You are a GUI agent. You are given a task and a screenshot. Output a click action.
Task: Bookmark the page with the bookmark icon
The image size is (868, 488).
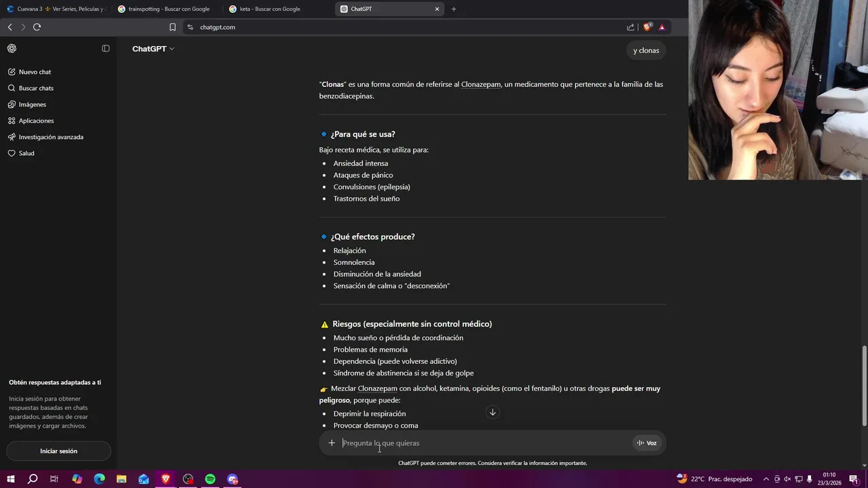pyautogui.click(x=172, y=27)
